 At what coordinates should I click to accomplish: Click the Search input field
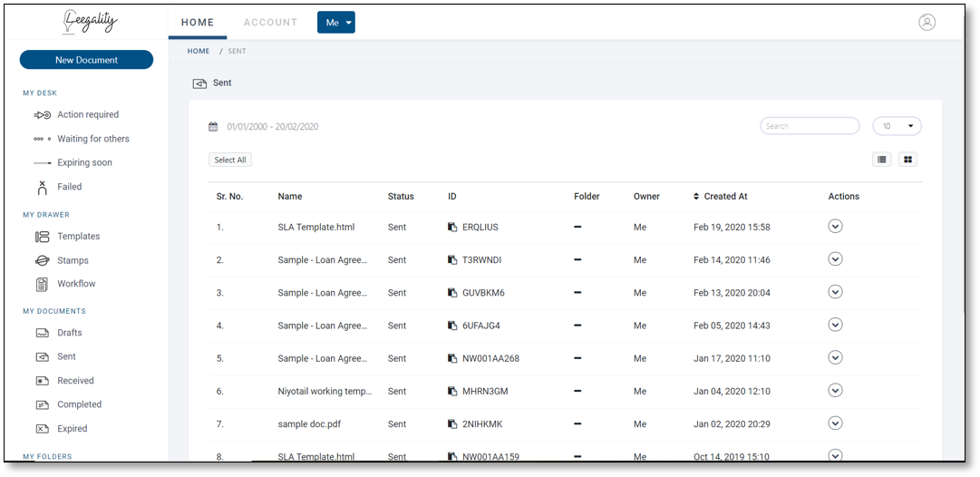810,126
